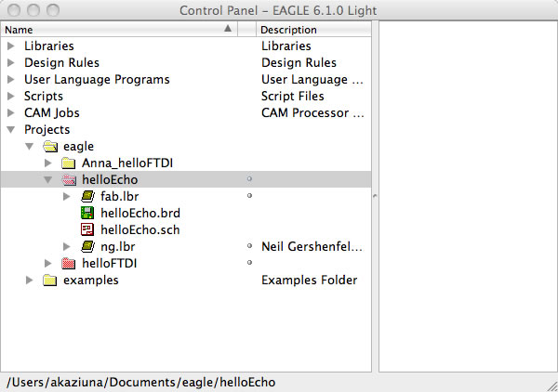Screen dimensions: 558x392
Task: Select the helloEcho project name
Action: 110,180
